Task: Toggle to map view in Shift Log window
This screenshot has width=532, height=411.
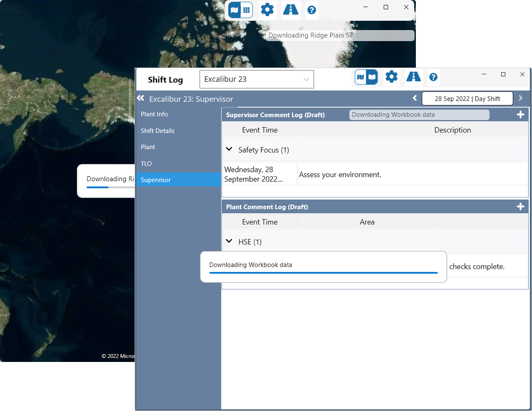Action: (x=361, y=77)
